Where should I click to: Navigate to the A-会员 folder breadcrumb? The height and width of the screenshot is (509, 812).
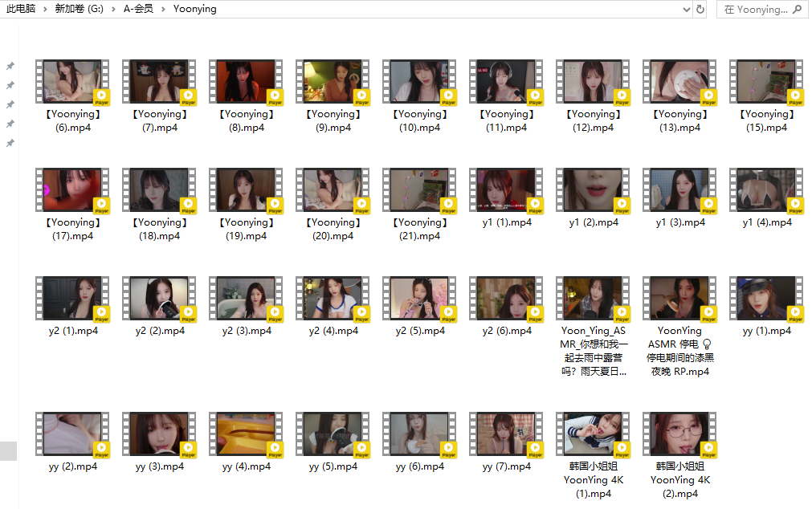138,10
